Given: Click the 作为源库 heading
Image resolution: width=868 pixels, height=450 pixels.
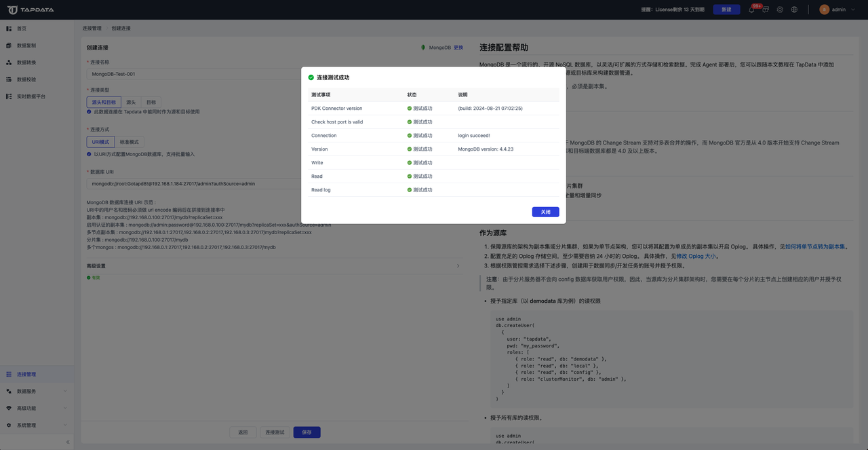Looking at the screenshot, I should click(493, 233).
